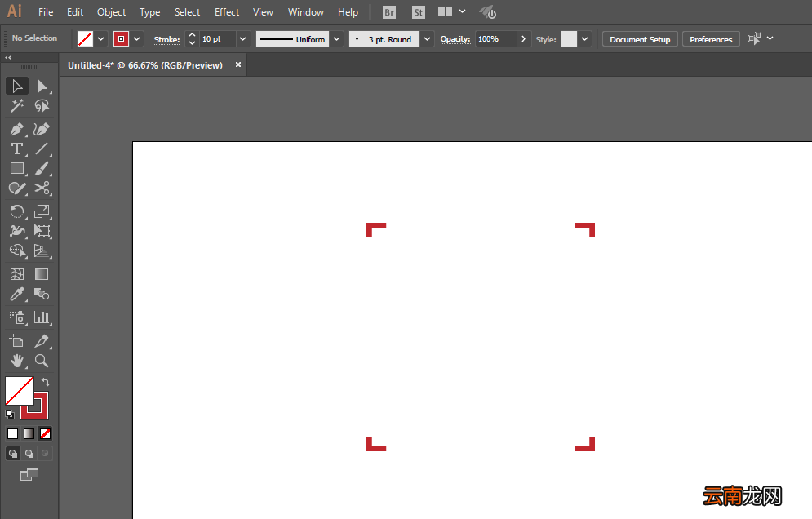Select the Rotate tool
The width and height of the screenshot is (812, 519).
[x=17, y=211]
